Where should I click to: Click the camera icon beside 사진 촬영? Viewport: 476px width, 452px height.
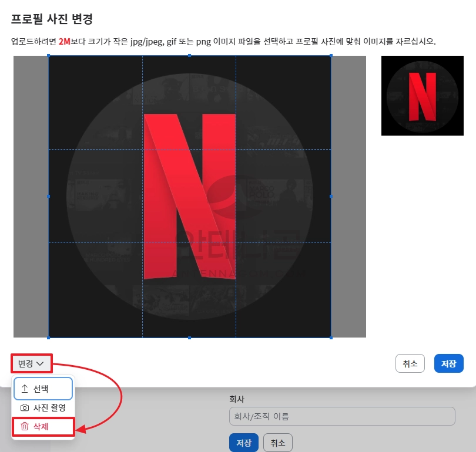[25, 408]
